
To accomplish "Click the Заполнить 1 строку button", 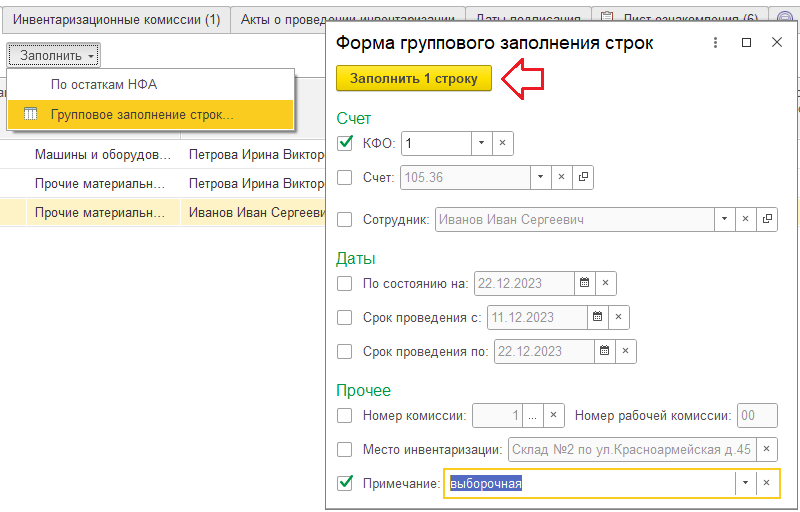I will click(414, 79).
